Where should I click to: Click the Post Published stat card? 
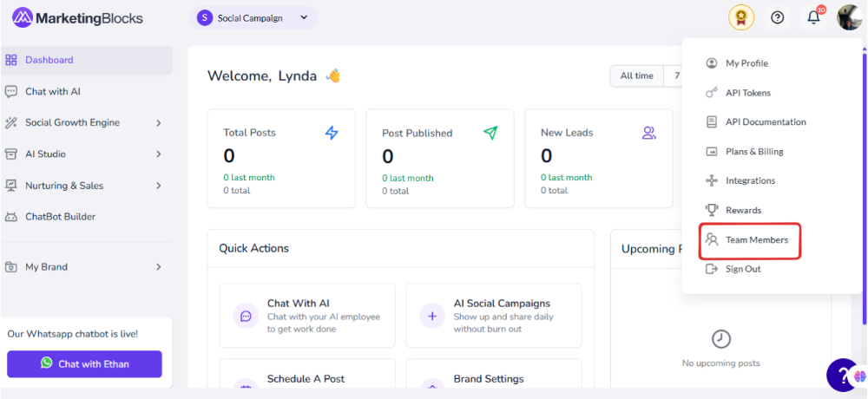point(440,158)
